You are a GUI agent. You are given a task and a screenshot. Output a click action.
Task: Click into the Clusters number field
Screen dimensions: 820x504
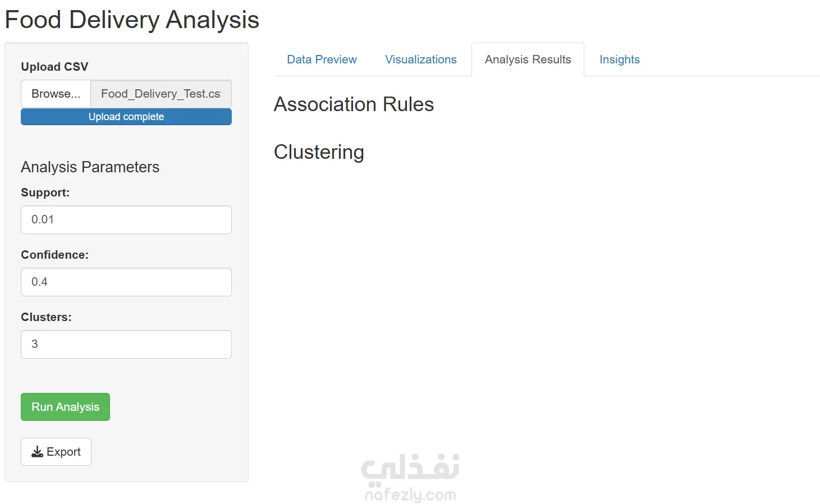(126, 344)
